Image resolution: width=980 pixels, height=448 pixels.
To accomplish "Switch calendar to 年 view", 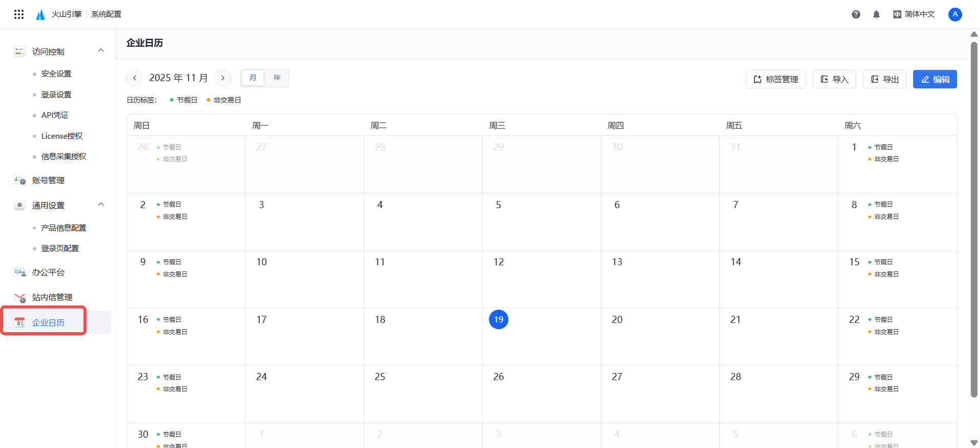I will pyautogui.click(x=277, y=78).
